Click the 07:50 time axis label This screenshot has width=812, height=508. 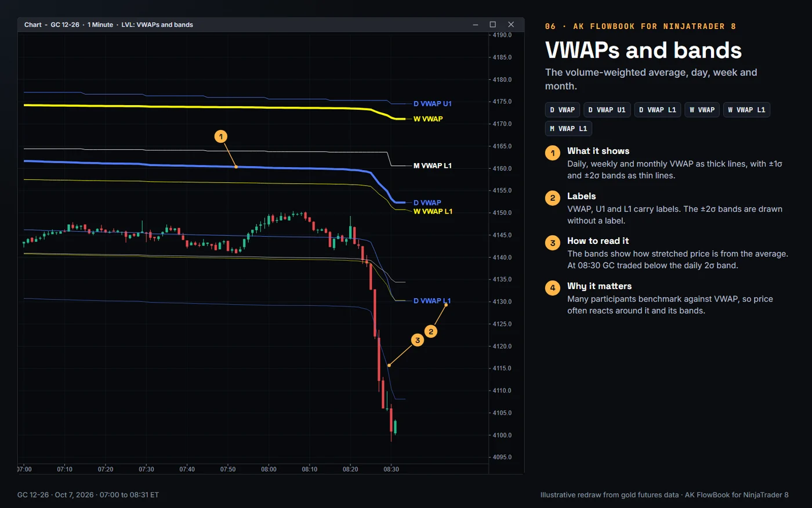click(228, 469)
